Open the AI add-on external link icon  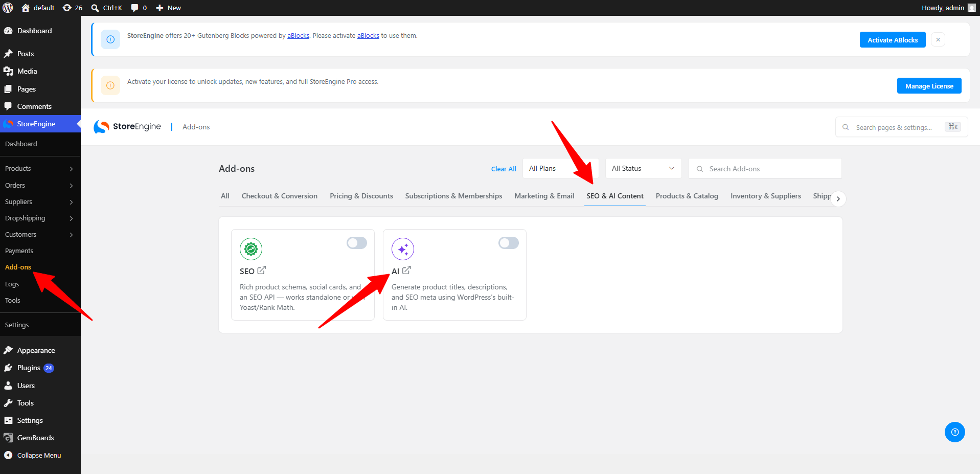coord(406,270)
